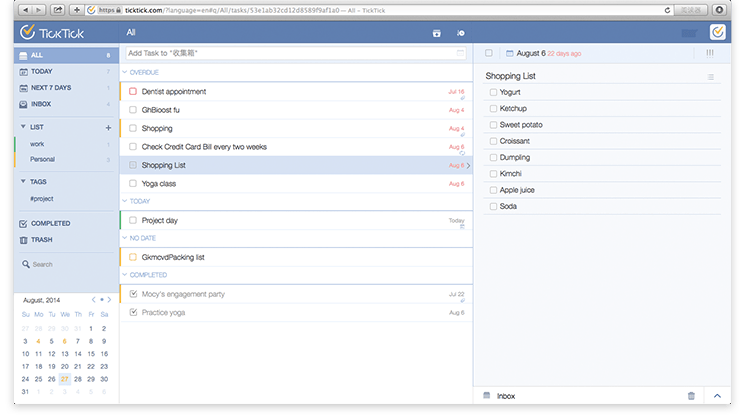Collapse the OVERDUE section
746x418 pixels.
tap(125, 72)
